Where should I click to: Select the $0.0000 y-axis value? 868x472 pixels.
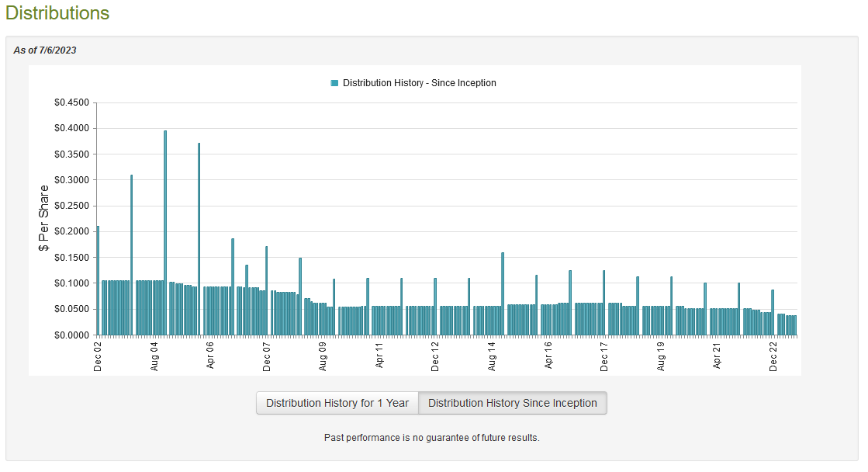71,335
